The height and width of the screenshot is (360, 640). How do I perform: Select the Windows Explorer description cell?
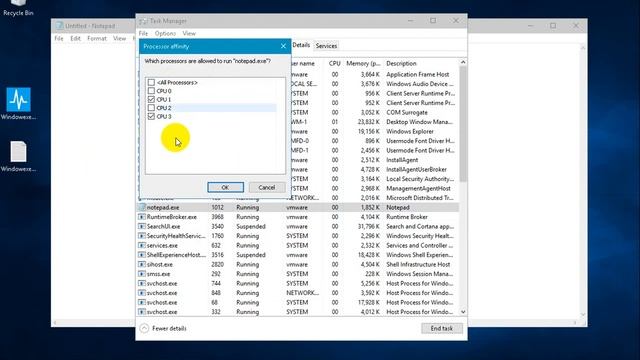(x=410, y=131)
